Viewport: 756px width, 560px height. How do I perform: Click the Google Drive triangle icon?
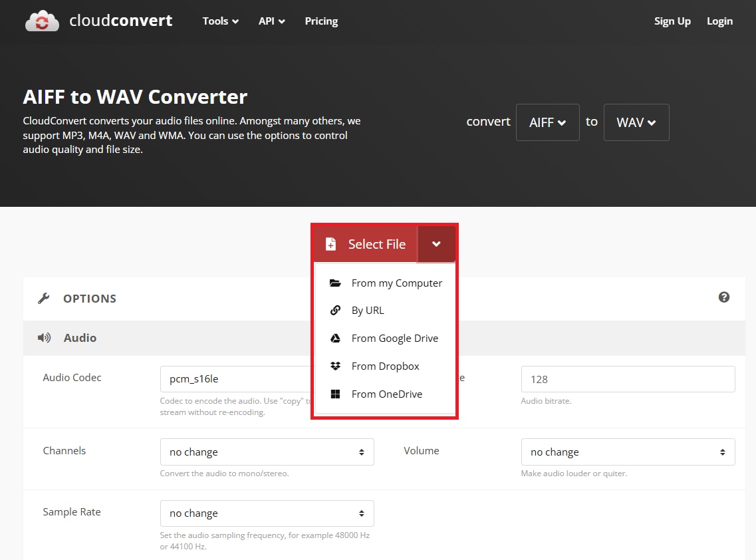coord(335,338)
